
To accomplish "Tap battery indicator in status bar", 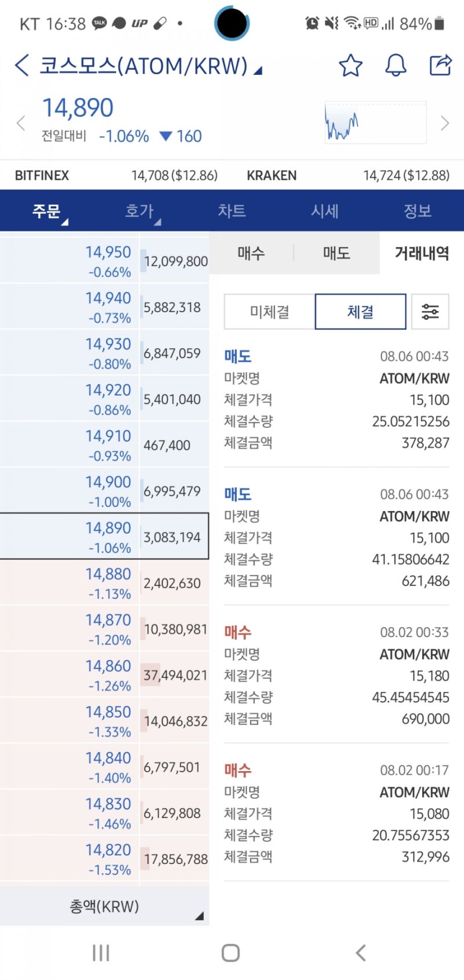I will click(x=439, y=23).
